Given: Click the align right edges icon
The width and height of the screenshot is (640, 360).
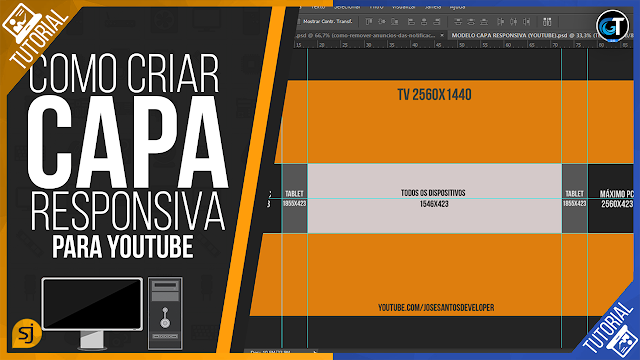Looking at the screenshot, I should pyautogui.click(x=437, y=22).
